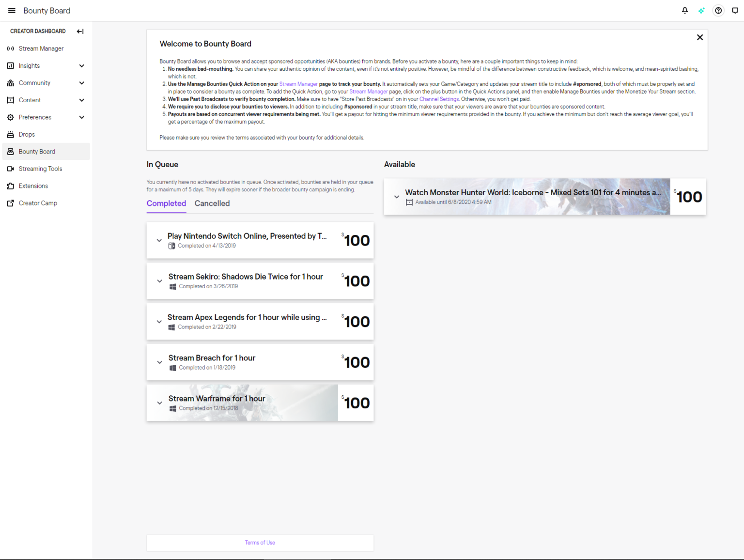Select Bounty Board in the sidebar

36,151
